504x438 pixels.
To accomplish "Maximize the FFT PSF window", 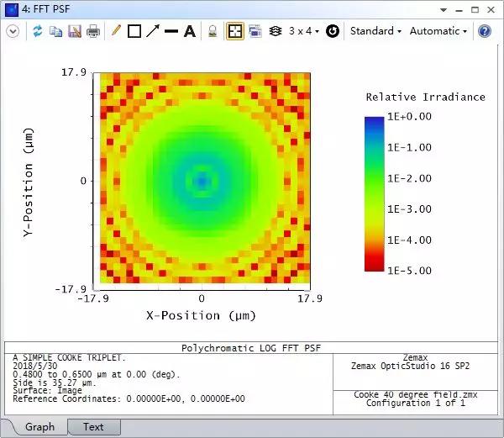I will [475, 10].
